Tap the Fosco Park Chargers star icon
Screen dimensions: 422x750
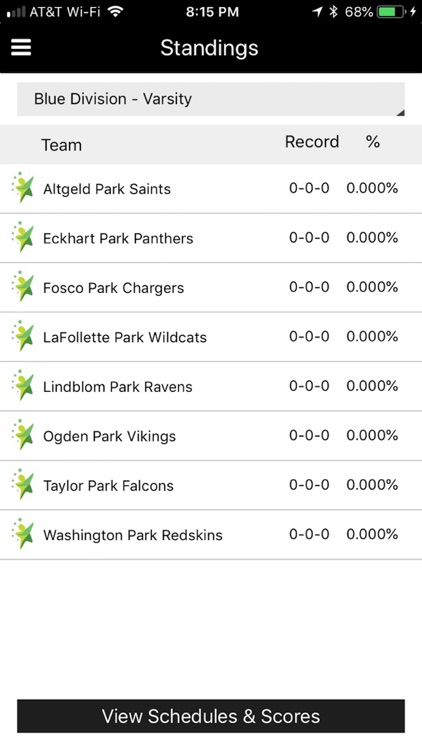click(x=23, y=287)
